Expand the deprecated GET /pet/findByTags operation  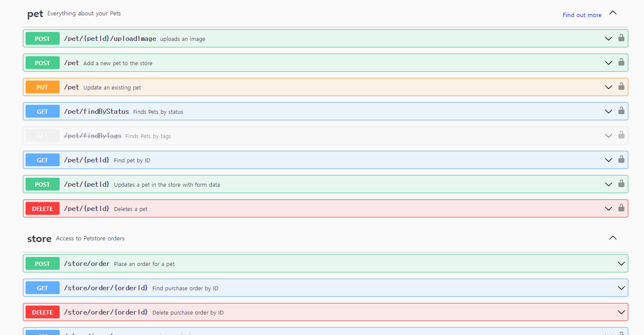tap(608, 136)
